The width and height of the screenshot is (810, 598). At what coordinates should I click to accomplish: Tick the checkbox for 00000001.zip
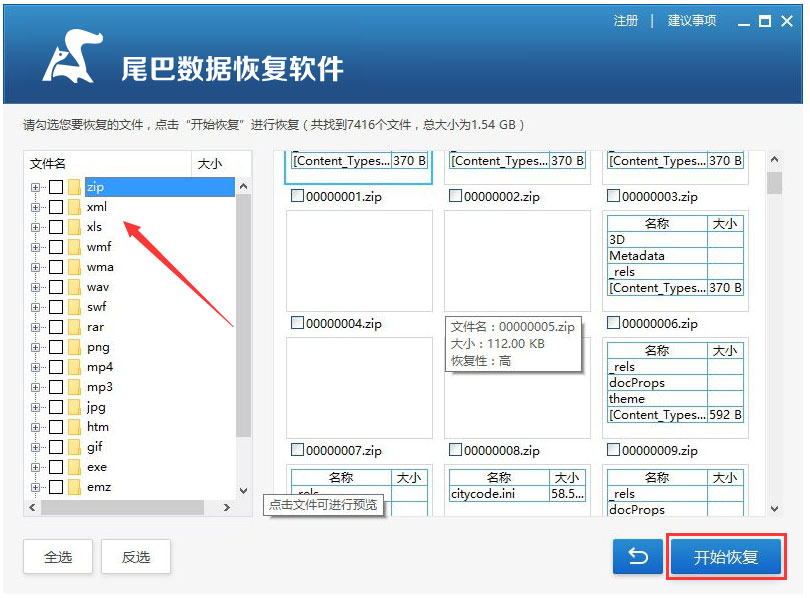click(x=297, y=196)
